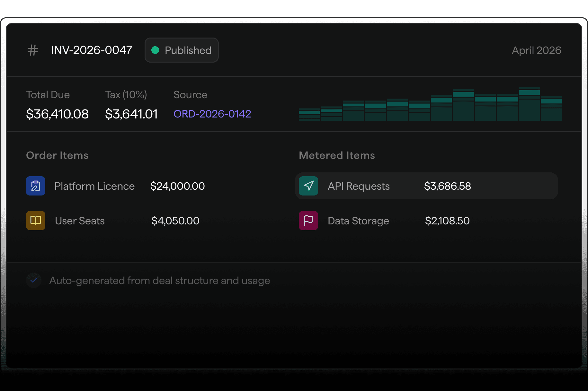Click the Data Storage flag icon

[308, 221]
